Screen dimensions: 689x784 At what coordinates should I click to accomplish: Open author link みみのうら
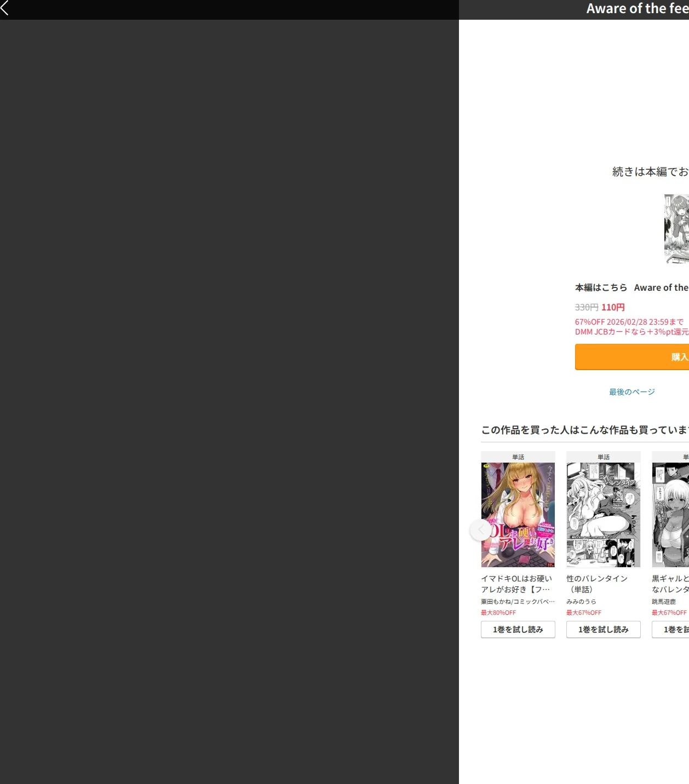(581, 602)
